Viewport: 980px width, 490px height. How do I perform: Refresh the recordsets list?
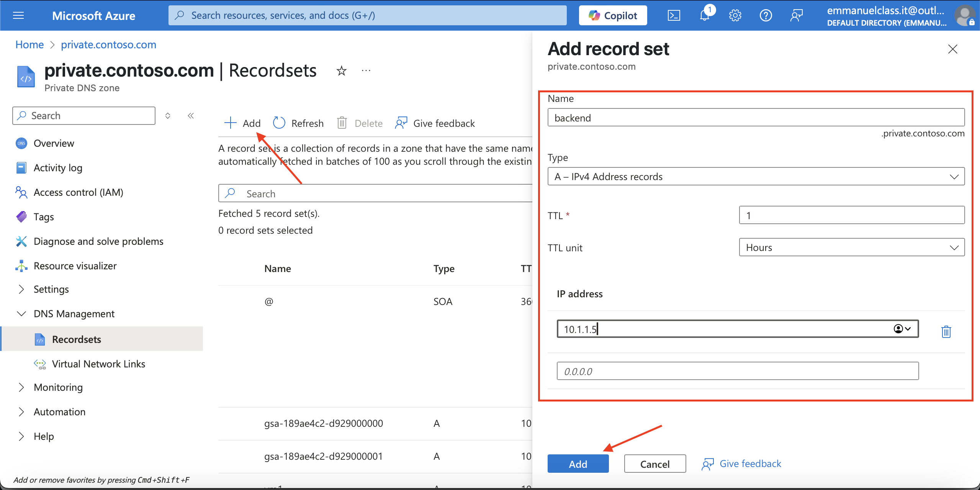298,123
